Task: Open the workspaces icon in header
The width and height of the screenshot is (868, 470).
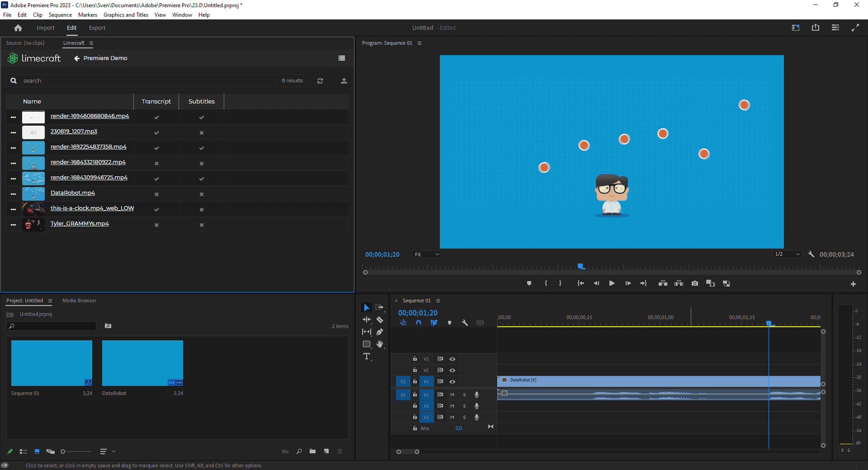Action: (x=835, y=28)
